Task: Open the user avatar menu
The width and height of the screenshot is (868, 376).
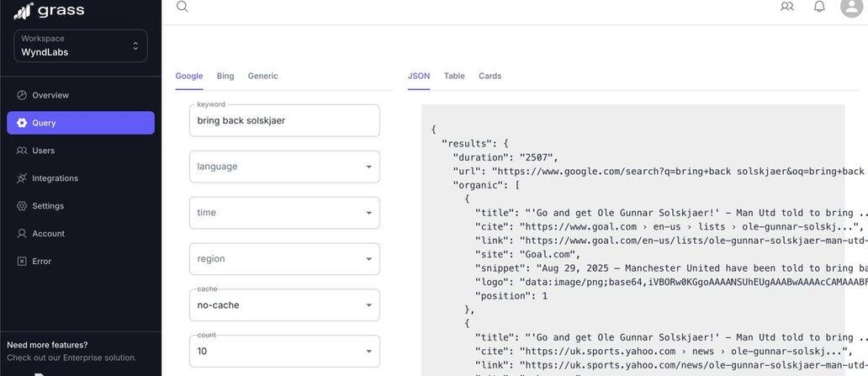Action: click(853, 7)
